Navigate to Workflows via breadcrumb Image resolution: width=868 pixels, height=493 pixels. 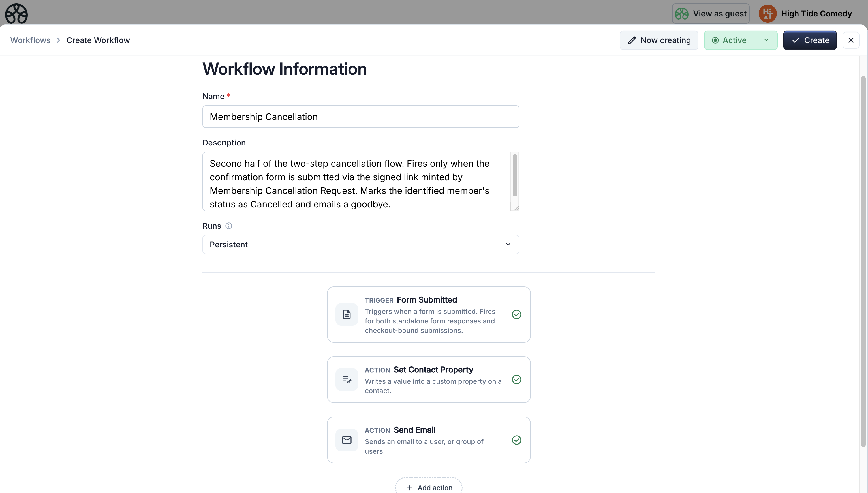pyautogui.click(x=30, y=40)
